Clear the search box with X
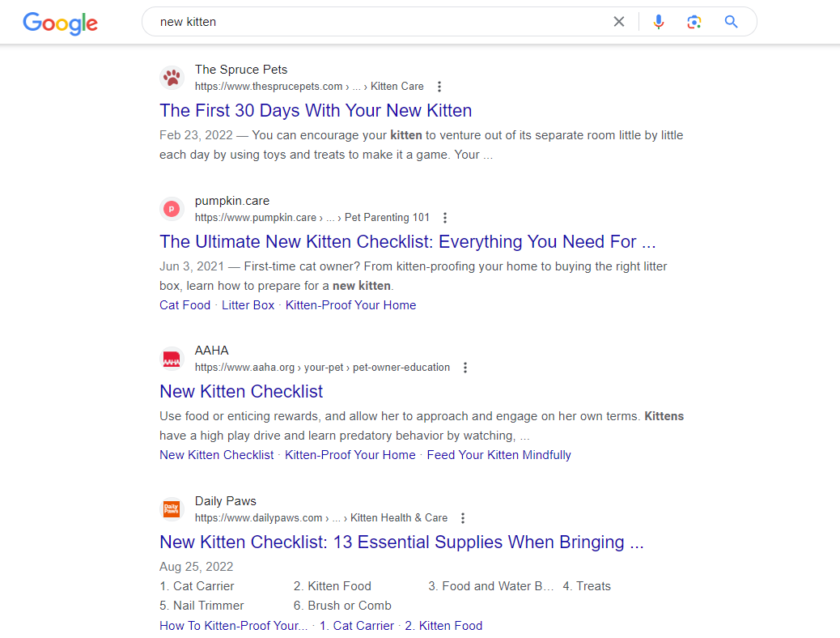 coord(619,21)
